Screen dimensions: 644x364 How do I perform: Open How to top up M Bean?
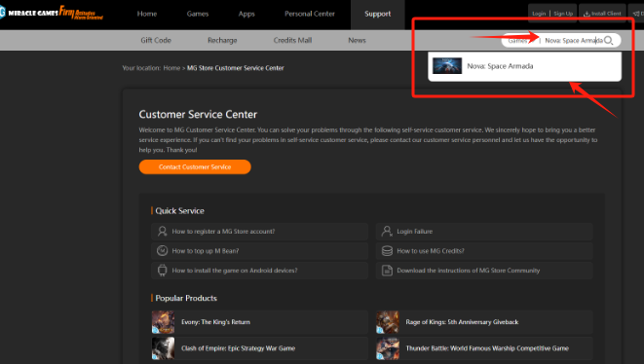pyautogui.click(x=259, y=251)
